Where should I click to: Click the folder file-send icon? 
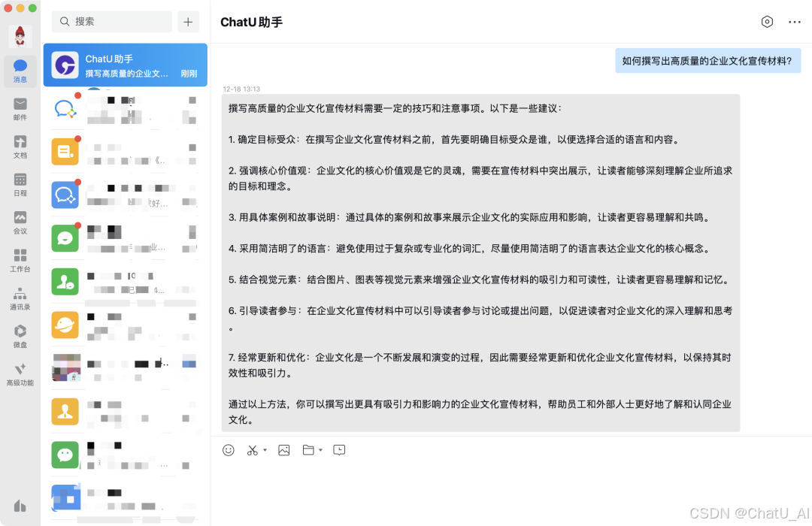[x=308, y=450]
